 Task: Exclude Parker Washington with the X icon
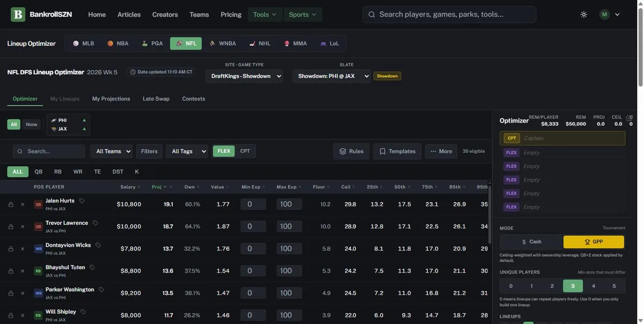coord(23,293)
